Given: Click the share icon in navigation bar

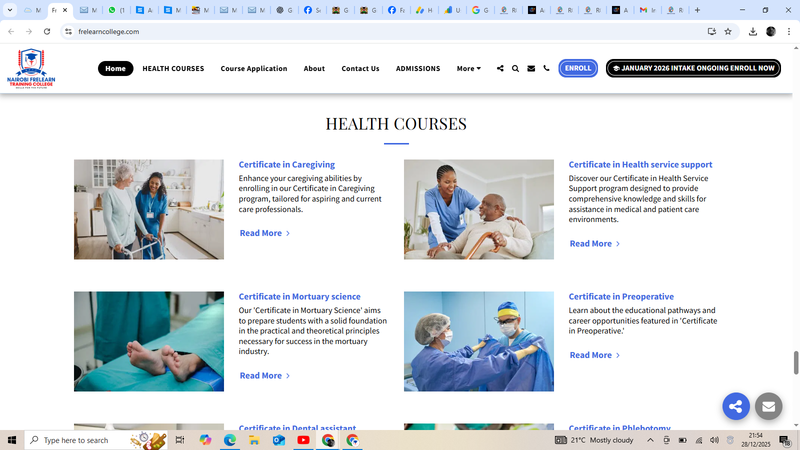Looking at the screenshot, I should tap(500, 69).
